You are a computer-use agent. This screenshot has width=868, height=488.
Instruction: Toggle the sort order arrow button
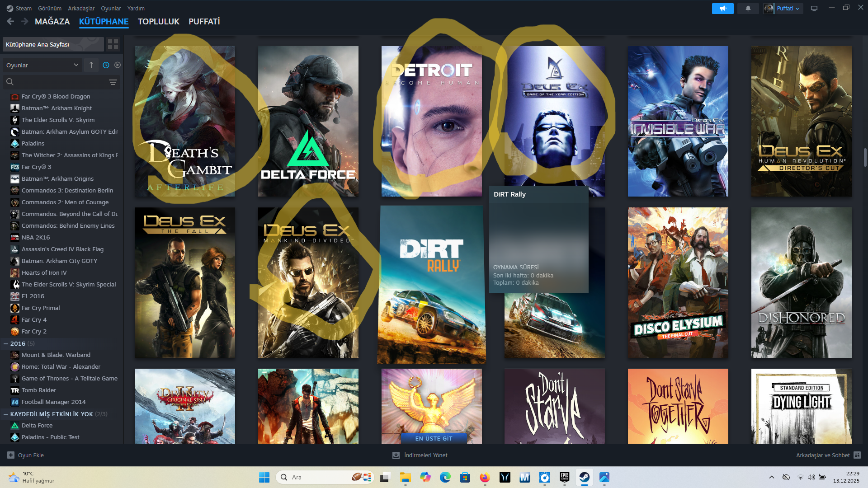pyautogui.click(x=91, y=65)
